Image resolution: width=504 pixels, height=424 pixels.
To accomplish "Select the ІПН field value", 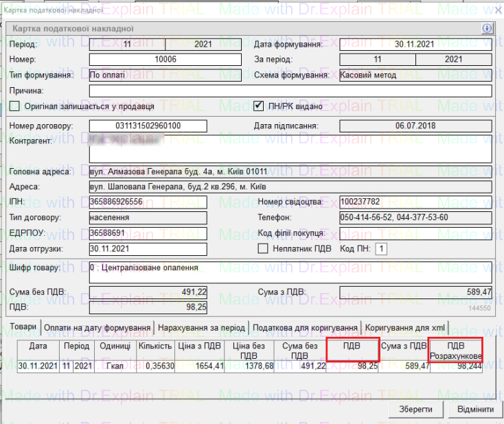I will [148, 202].
